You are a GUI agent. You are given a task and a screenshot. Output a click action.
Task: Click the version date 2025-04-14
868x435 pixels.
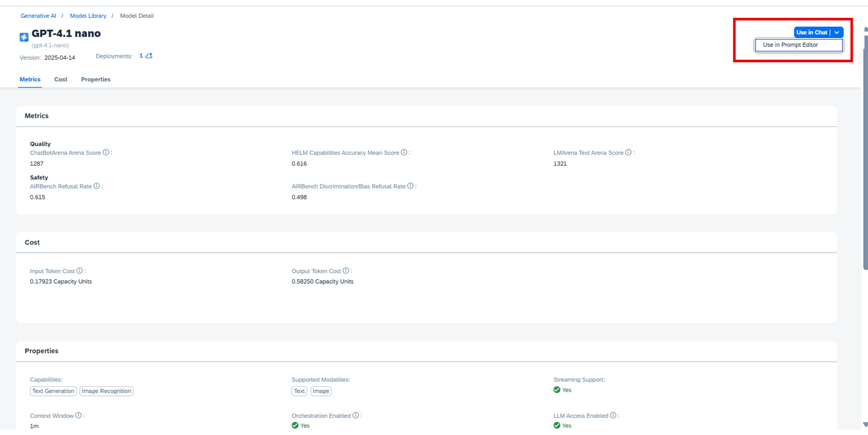pyautogui.click(x=60, y=57)
